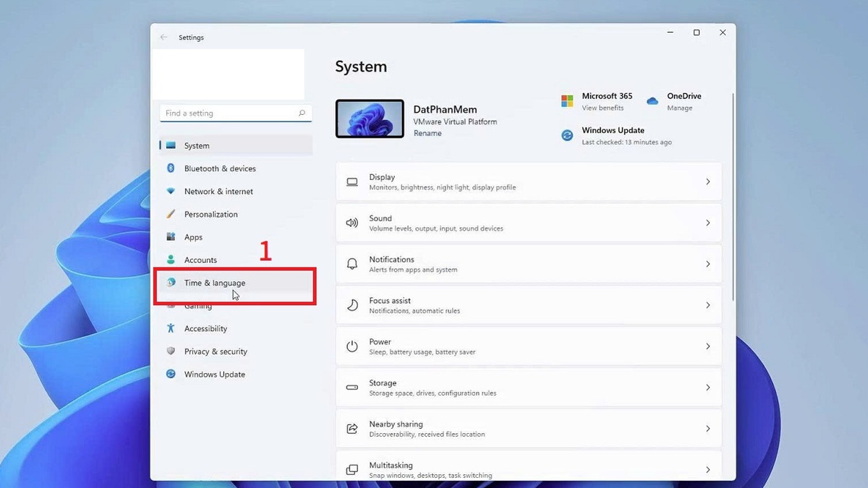Screen dimensions: 868x488
Task: Select the Apps sidebar item
Action: [x=193, y=237]
